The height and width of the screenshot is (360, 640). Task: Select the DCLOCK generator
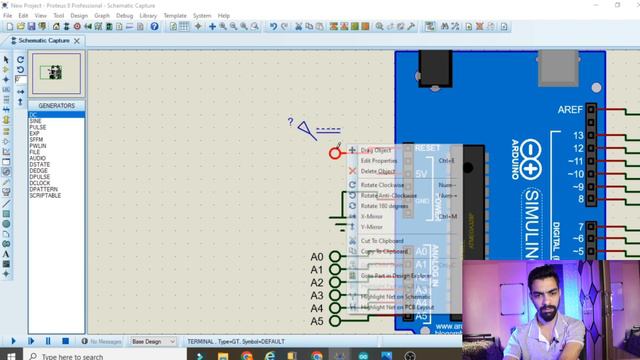(40, 183)
